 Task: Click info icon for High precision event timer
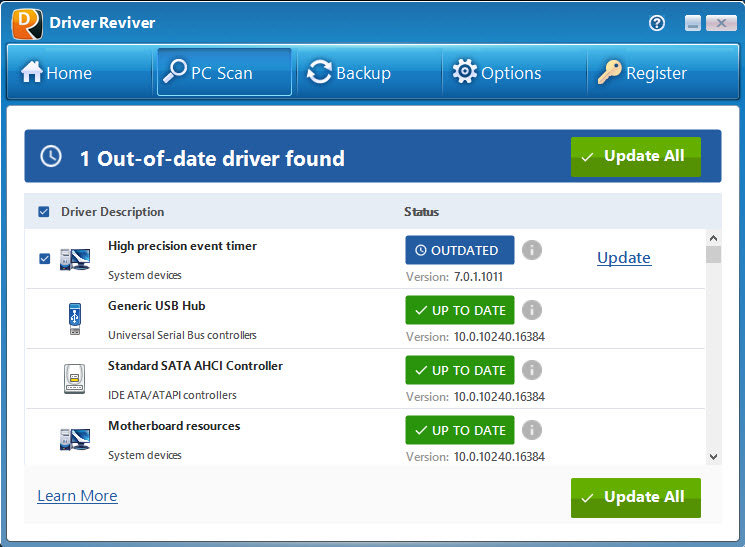(x=532, y=250)
